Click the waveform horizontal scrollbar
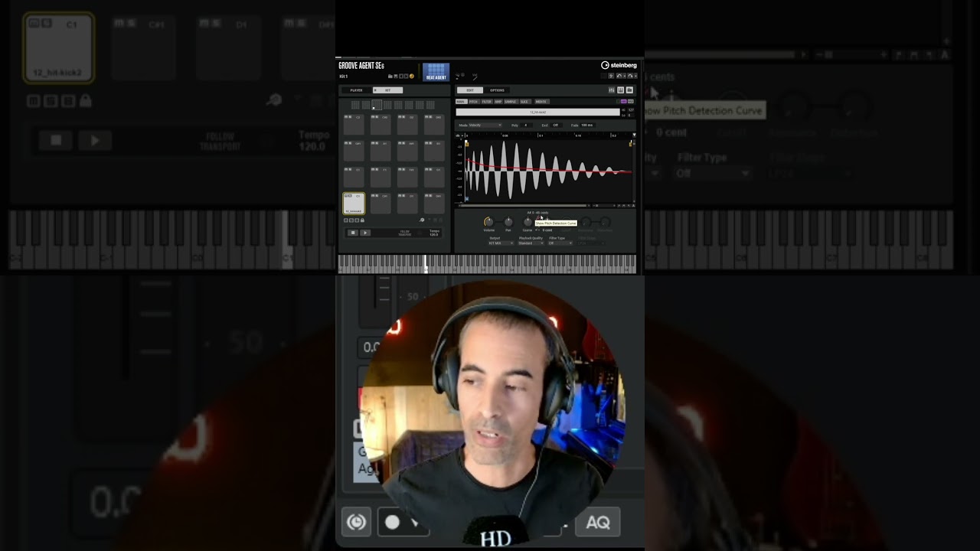 [523, 206]
